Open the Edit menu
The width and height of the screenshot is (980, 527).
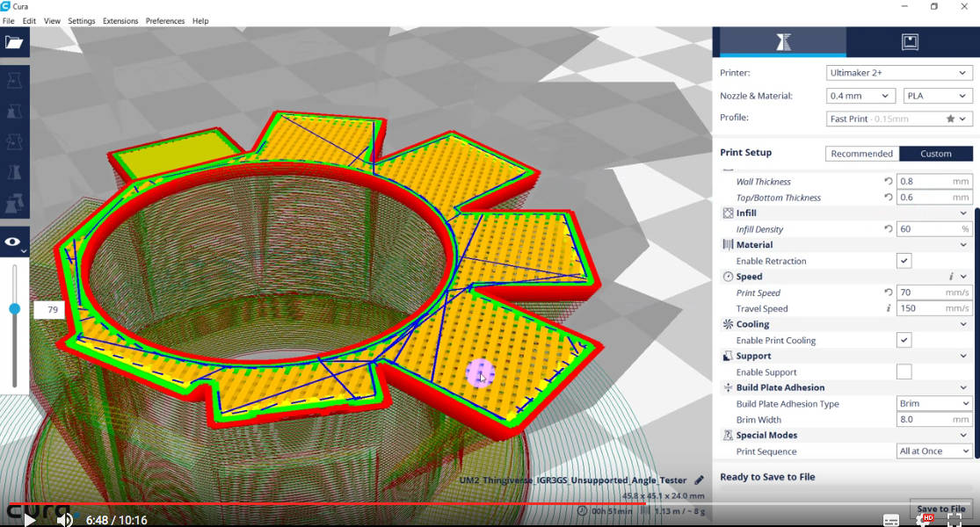click(29, 20)
